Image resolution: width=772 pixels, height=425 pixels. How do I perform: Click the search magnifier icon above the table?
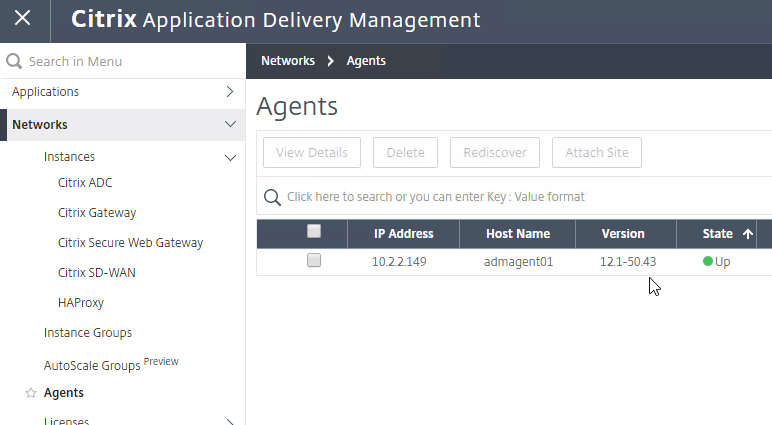tap(272, 197)
